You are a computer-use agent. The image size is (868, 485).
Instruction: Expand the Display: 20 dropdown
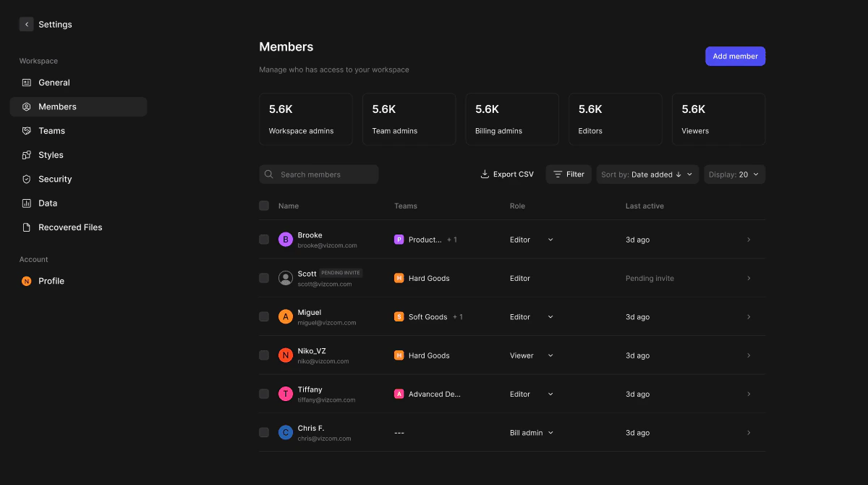pos(734,174)
